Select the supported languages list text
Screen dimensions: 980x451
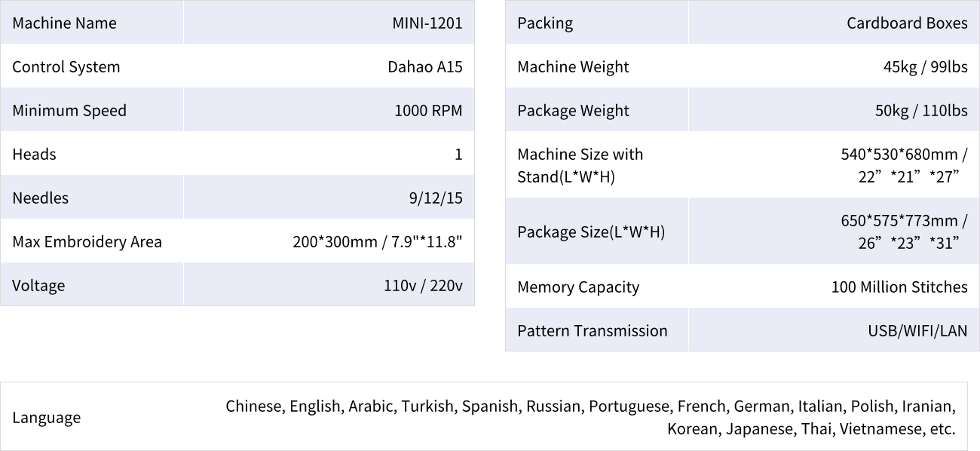[x=590, y=417]
